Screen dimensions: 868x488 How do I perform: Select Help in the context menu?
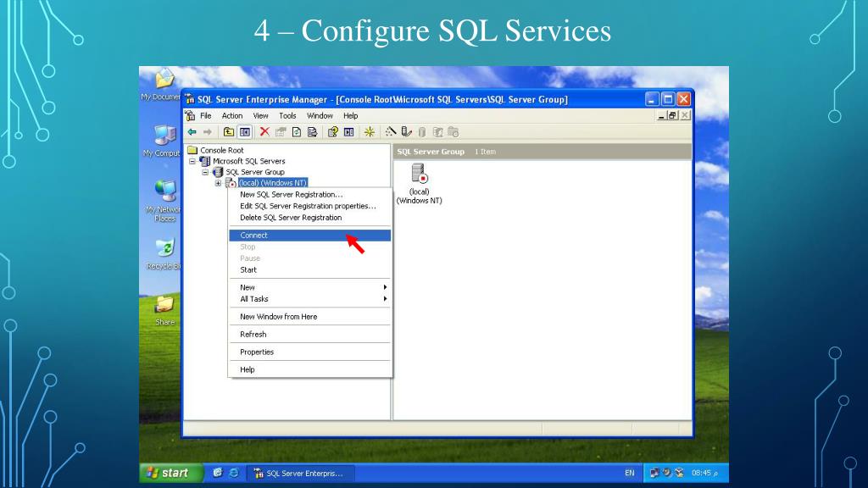tap(309, 369)
